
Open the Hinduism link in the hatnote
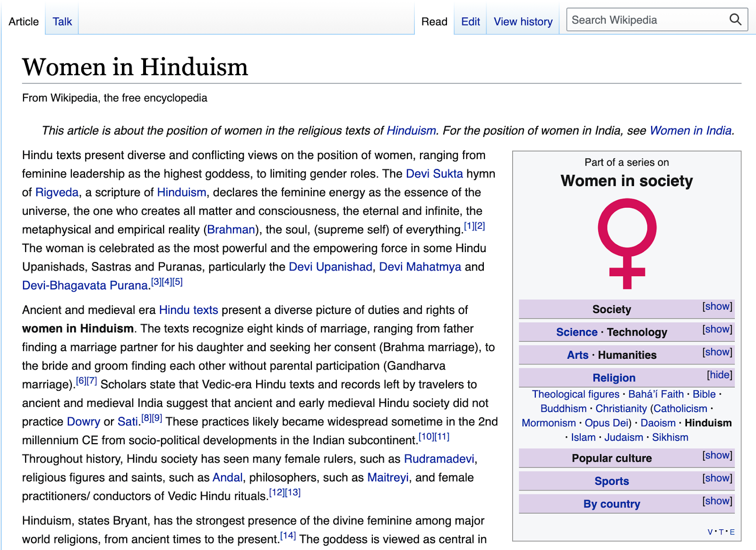[411, 131]
